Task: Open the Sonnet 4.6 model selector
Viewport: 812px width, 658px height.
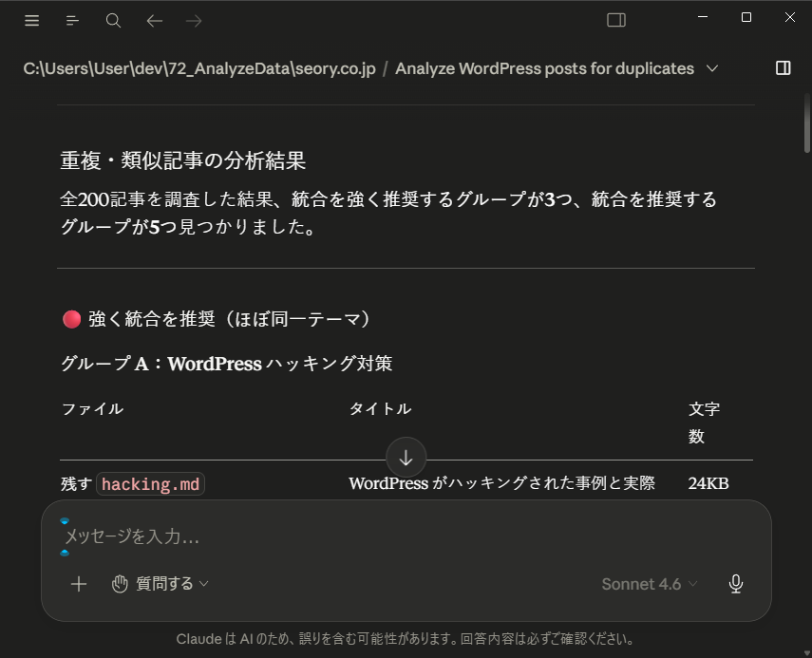Action: (x=650, y=584)
